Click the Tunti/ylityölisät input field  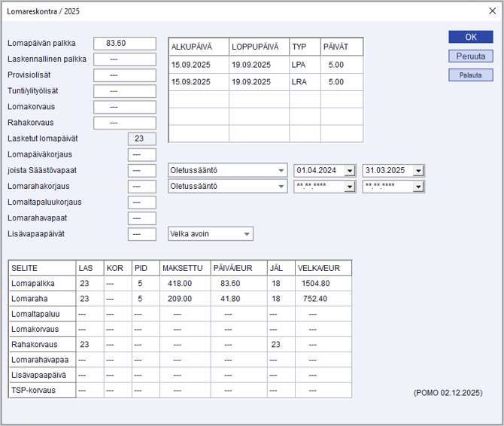point(124,91)
